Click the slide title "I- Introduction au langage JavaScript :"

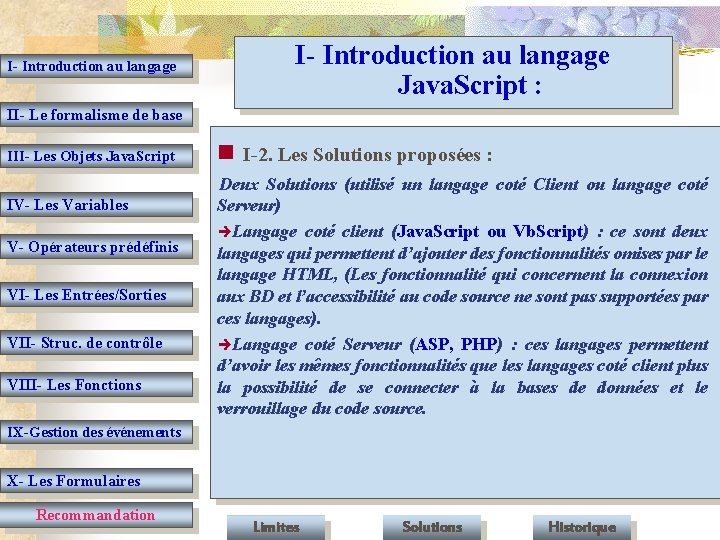click(x=453, y=70)
